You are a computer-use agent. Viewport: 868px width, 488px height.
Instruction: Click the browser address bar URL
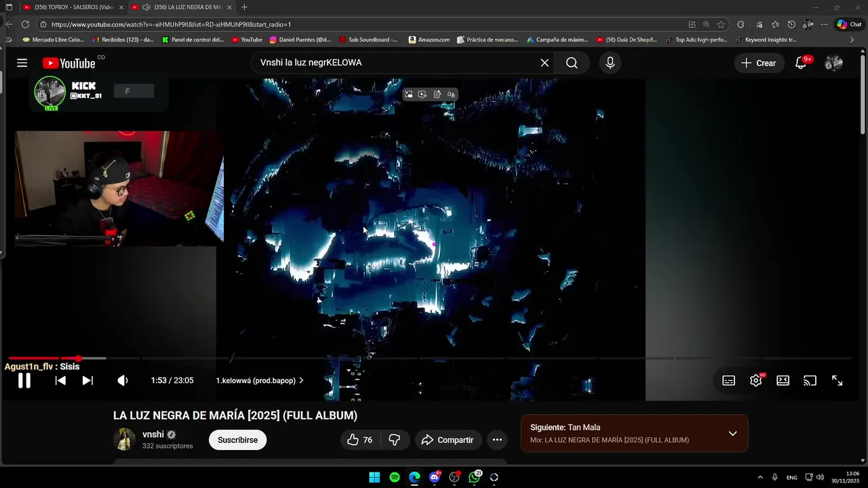172,24
